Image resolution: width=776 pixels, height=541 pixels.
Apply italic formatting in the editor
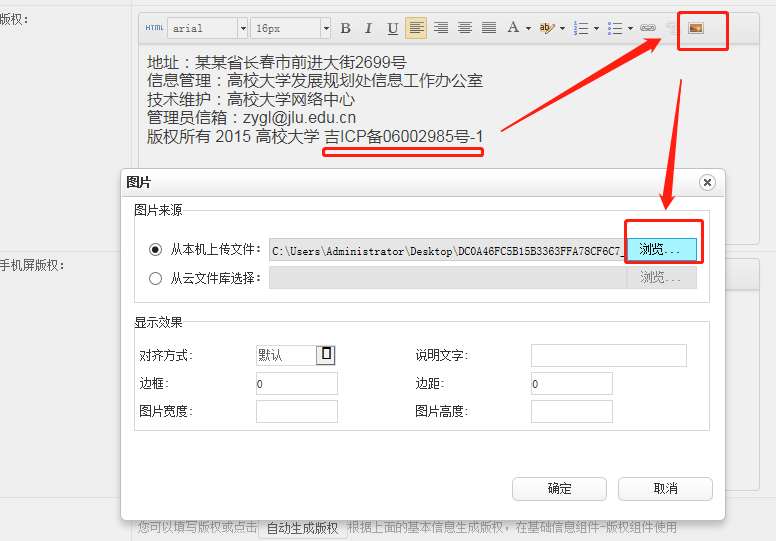coord(369,28)
